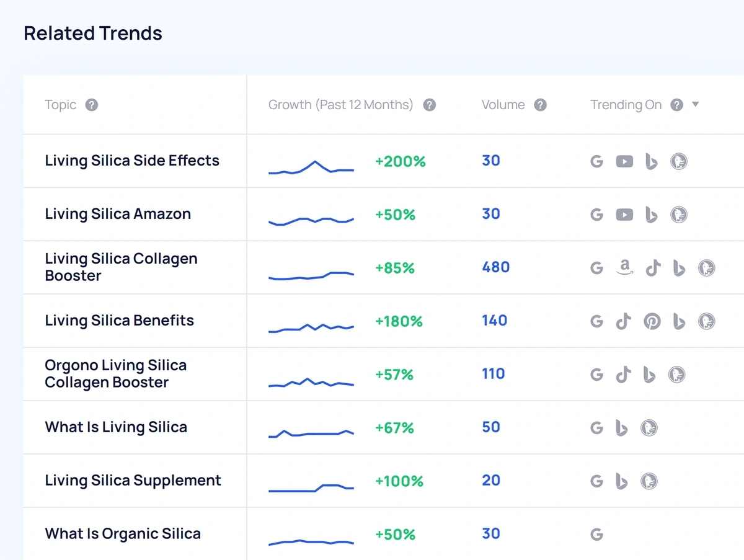Open the Orgono Living Silica Collagen Booster topic
Viewport: 744px width, 560px height.
tap(116, 374)
